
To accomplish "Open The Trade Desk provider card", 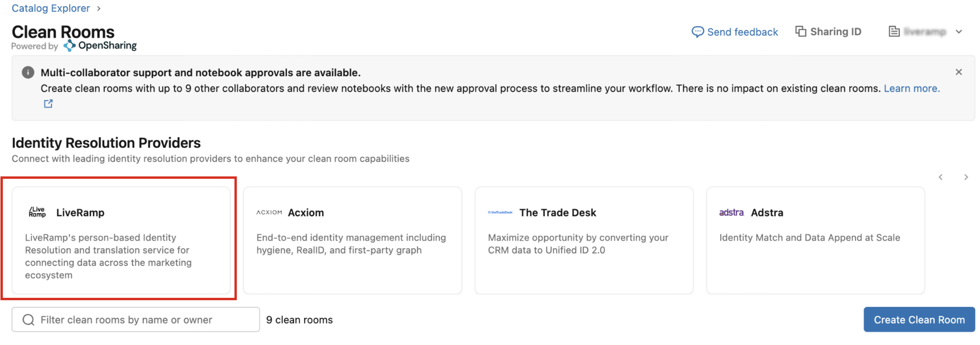I will tap(584, 240).
